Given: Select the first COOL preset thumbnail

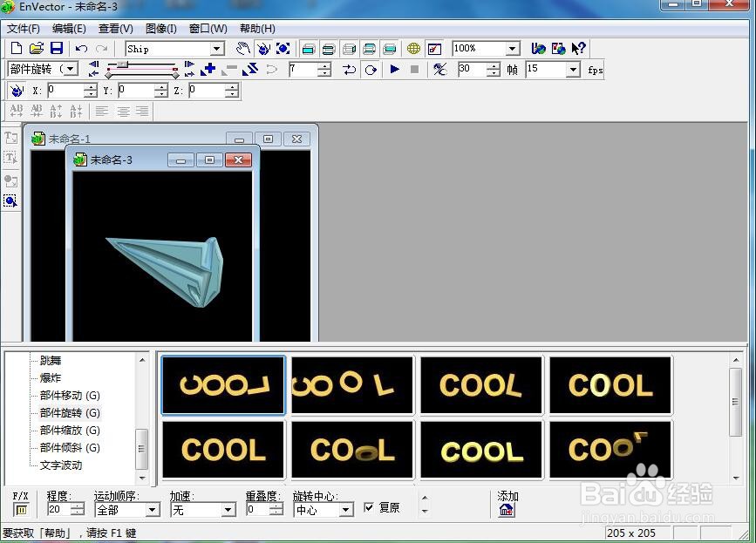Looking at the screenshot, I should coord(223,385).
